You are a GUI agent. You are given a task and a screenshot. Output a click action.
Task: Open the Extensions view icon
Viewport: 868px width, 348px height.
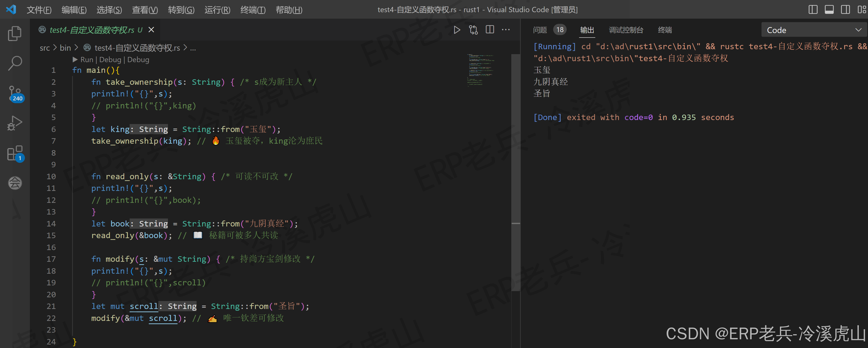click(14, 153)
